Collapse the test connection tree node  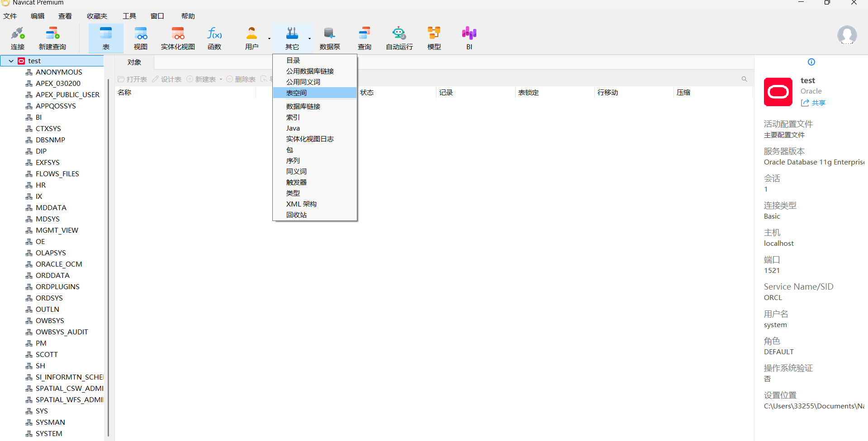(11, 61)
